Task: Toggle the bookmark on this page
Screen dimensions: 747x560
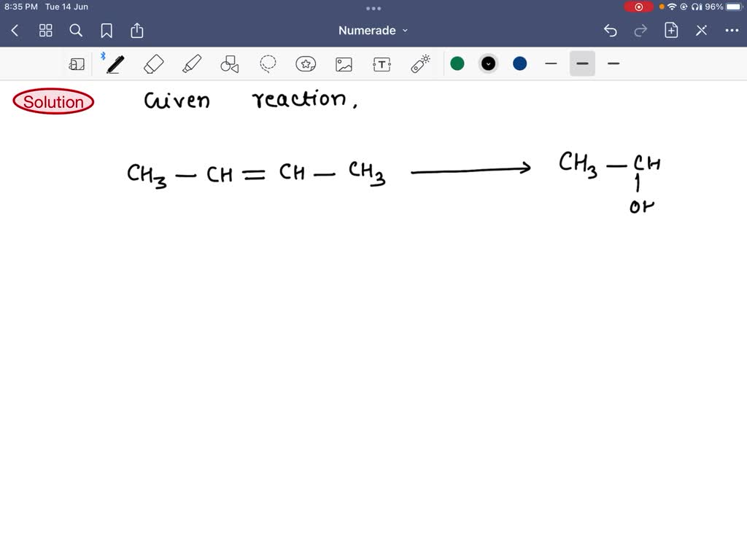Action: pos(107,31)
